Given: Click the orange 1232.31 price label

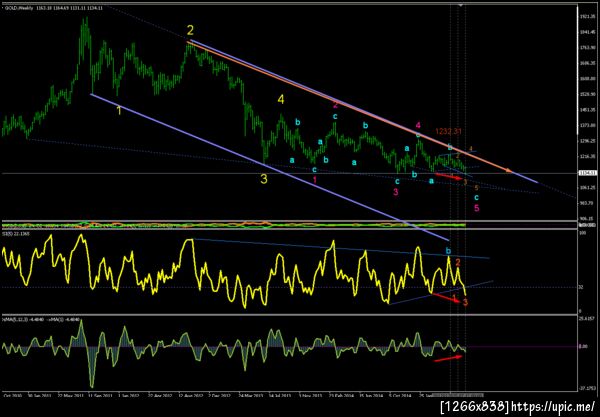Looking at the screenshot, I should (448, 132).
